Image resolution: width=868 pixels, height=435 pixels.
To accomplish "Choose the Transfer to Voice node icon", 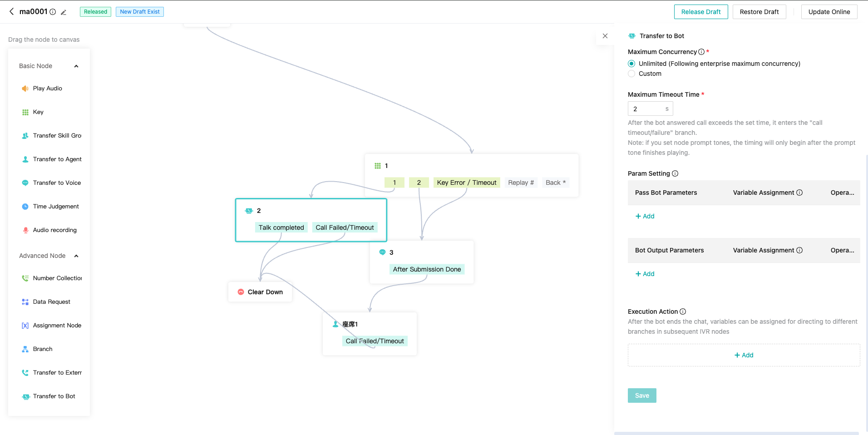I will 25,183.
